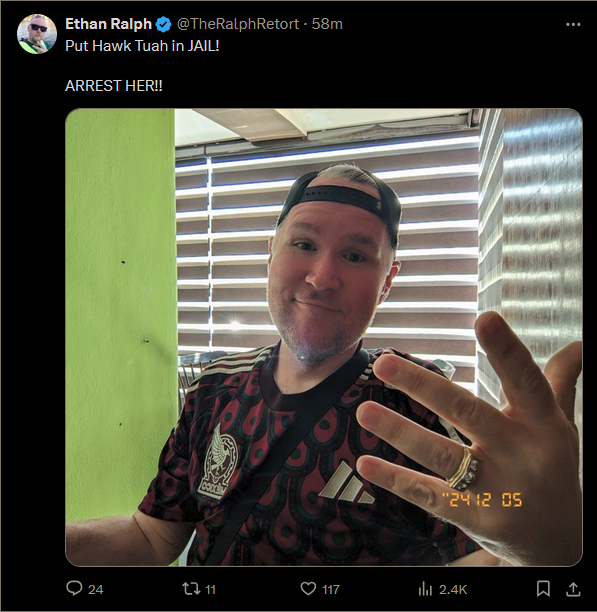This screenshot has height=612, width=597.
Task: Click the reply count 24
Action: (96, 589)
